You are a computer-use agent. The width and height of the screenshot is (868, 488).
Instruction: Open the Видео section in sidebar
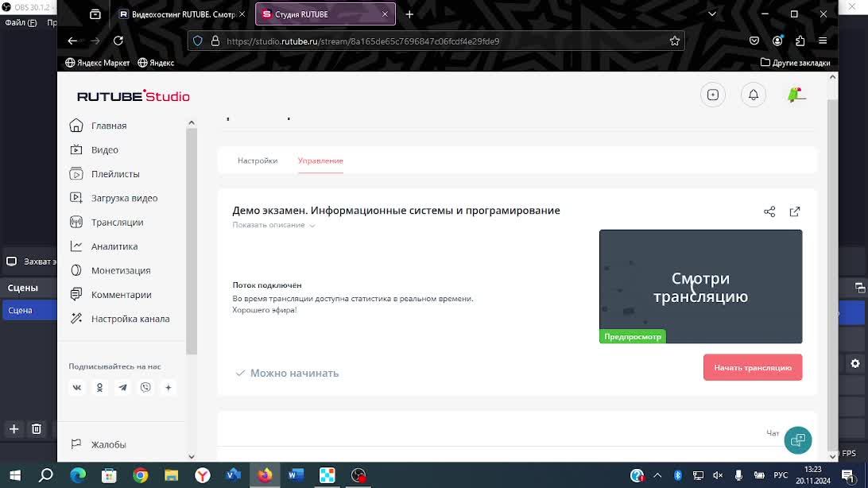[105, 150]
